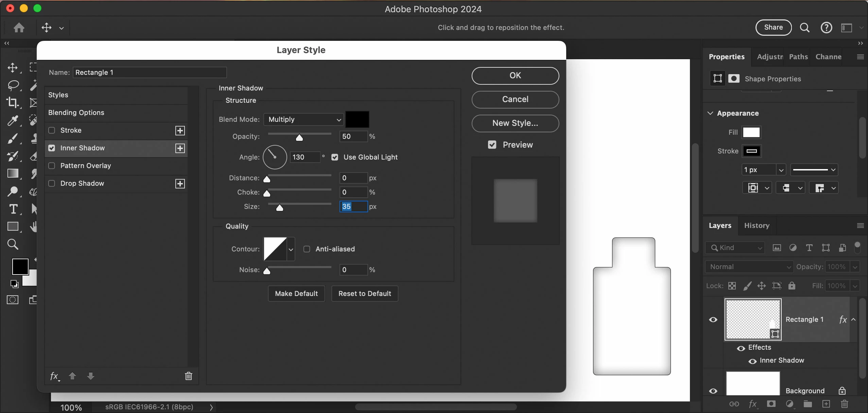This screenshot has height=413, width=868.
Task: Click the lock all layer icon
Action: 792,286
